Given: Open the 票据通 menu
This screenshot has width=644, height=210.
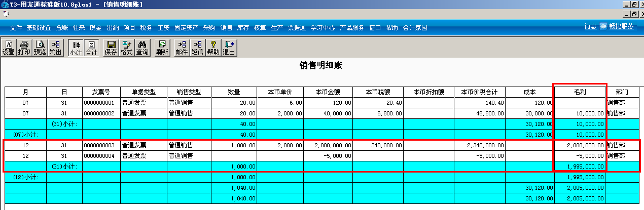Looking at the screenshot, I should click(297, 28).
